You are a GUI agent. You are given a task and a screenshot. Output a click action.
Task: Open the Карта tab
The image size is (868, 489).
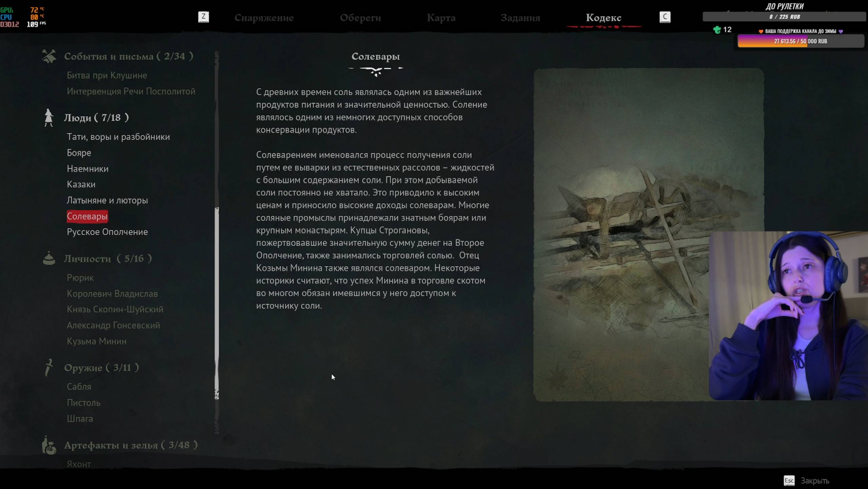(x=441, y=18)
